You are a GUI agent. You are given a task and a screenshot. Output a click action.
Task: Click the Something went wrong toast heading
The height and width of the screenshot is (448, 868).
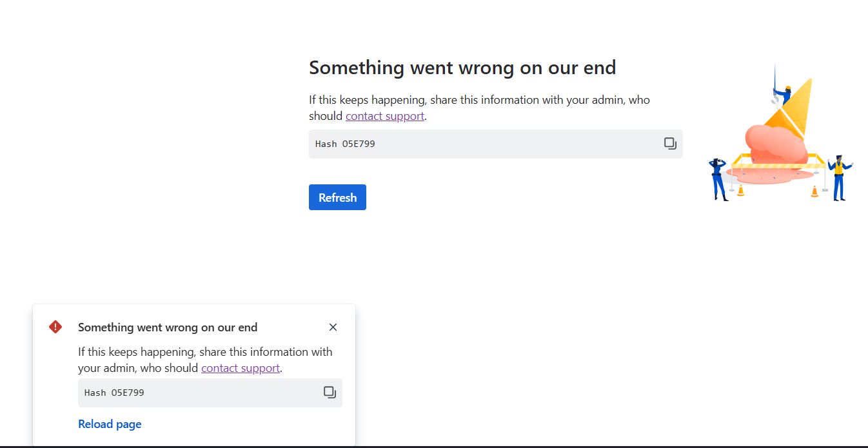[168, 327]
